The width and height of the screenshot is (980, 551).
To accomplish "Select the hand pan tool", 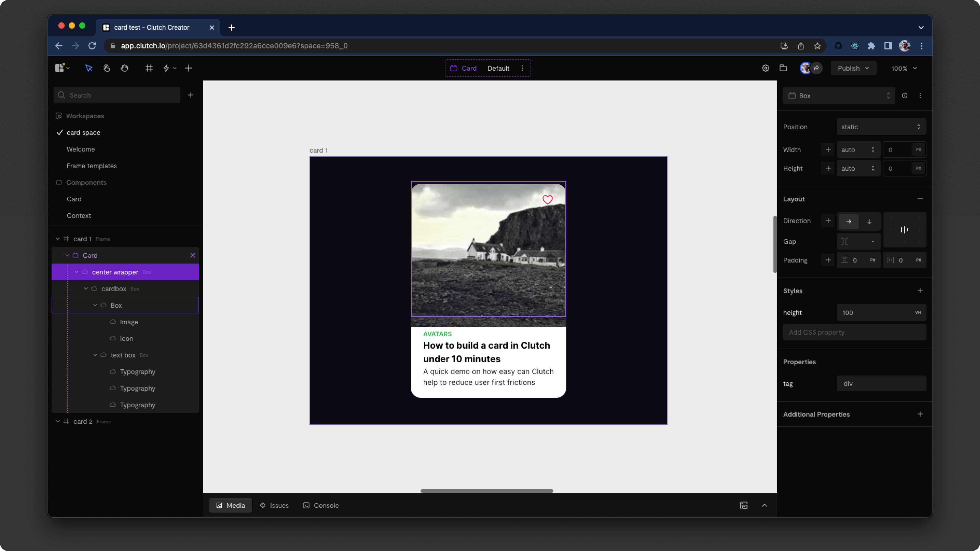I will tap(124, 68).
